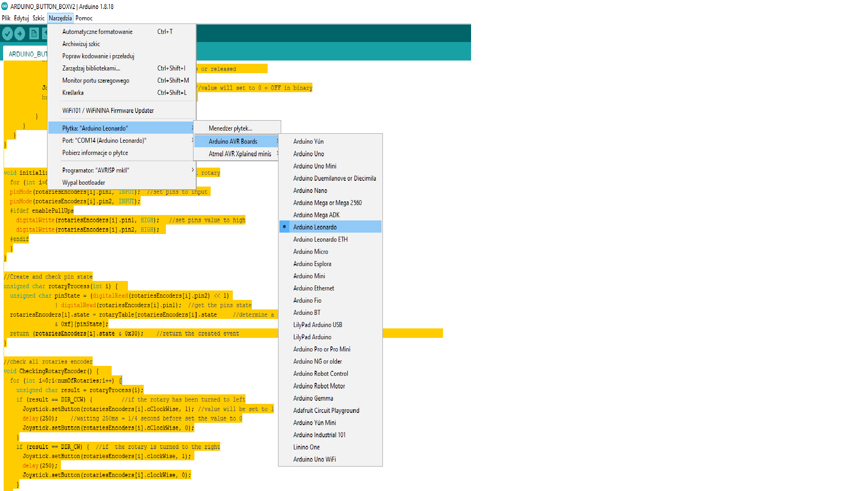Click Automatyczne formatowanie entry
Viewport: 868px width, 491px height.
pyautogui.click(x=97, y=32)
